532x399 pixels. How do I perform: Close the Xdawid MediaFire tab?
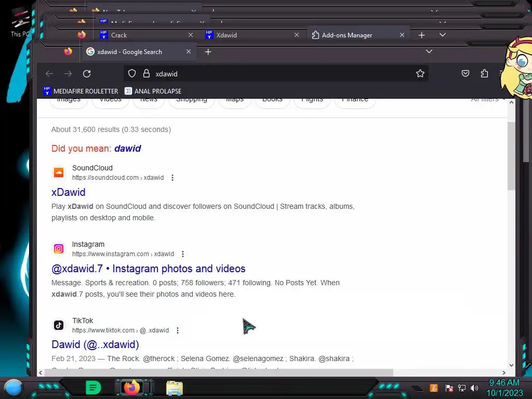point(297,35)
